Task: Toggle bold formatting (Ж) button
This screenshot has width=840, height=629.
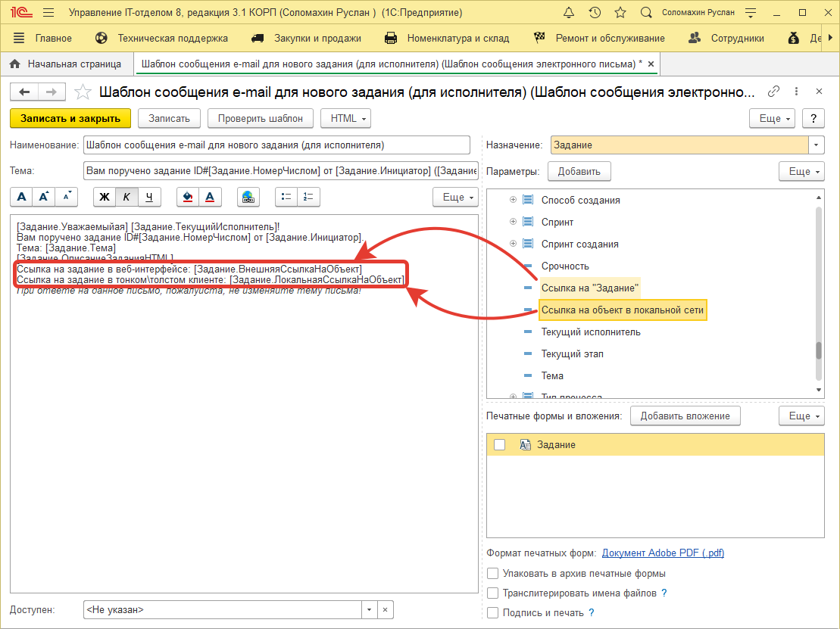Action: (105, 197)
